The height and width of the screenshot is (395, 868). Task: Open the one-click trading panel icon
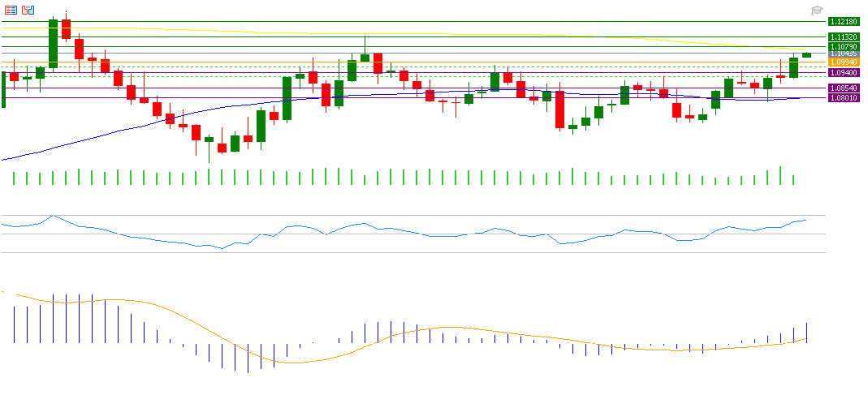[x=11, y=10]
